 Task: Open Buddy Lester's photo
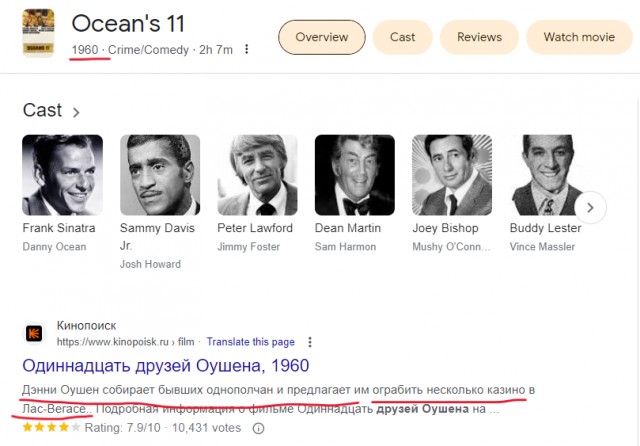point(547,175)
